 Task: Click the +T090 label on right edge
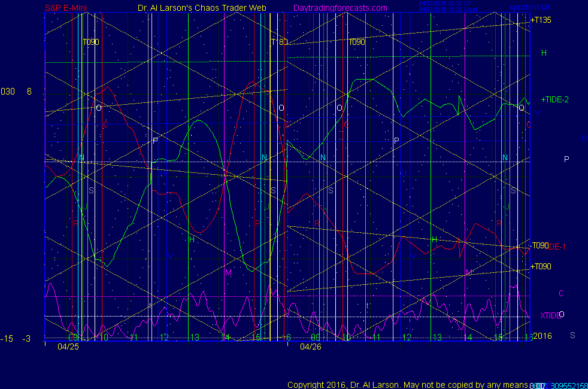click(541, 266)
